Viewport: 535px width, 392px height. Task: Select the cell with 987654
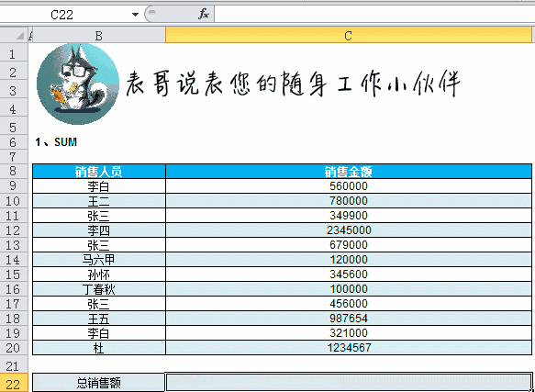[x=349, y=319]
